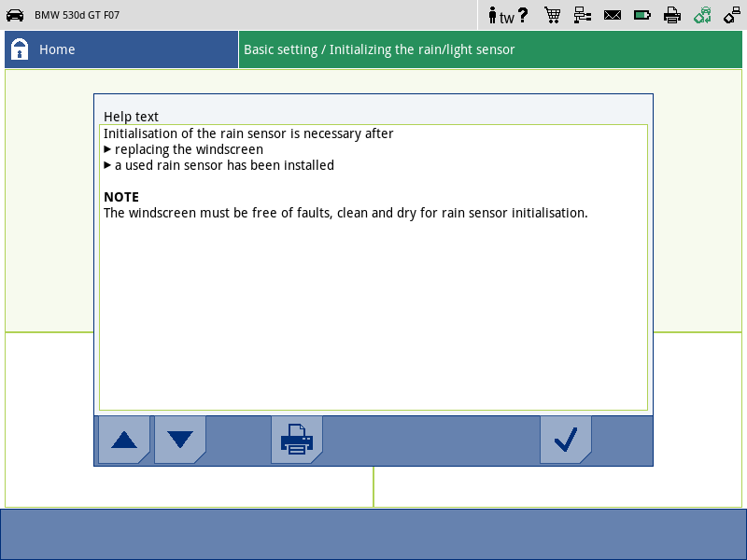The image size is (747, 560).
Task: Confirm with the checkmark button
Action: pyautogui.click(x=566, y=439)
